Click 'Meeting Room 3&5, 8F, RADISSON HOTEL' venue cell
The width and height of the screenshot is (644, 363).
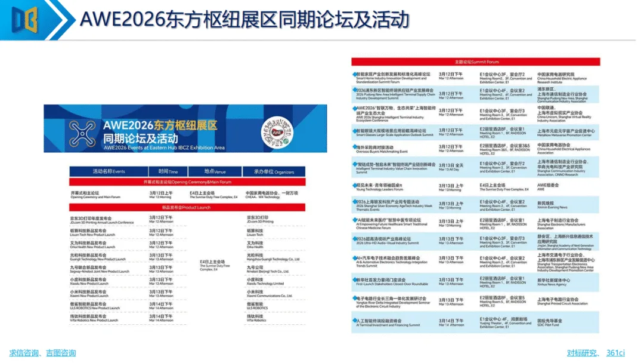(505, 149)
